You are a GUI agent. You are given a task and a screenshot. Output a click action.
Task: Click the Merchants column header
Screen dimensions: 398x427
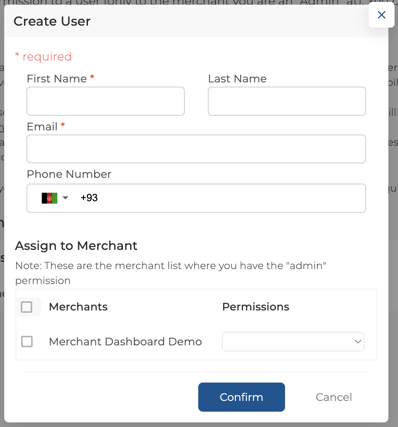(x=78, y=307)
